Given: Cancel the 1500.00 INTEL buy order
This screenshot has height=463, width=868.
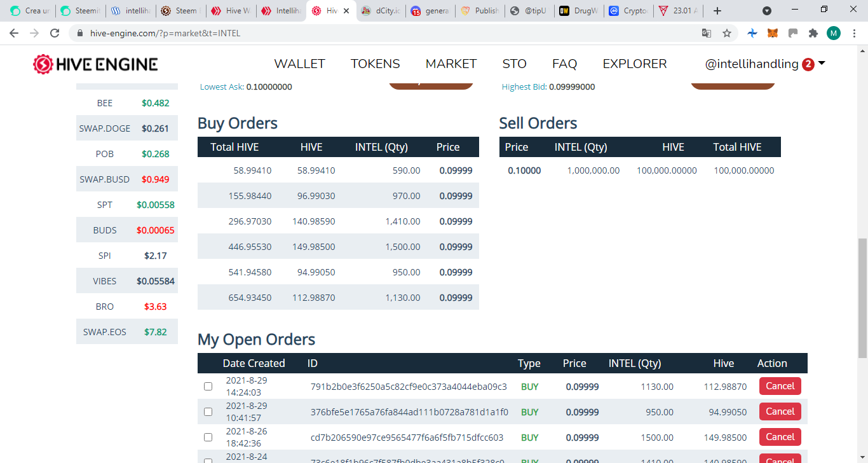Looking at the screenshot, I should [x=780, y=437].
